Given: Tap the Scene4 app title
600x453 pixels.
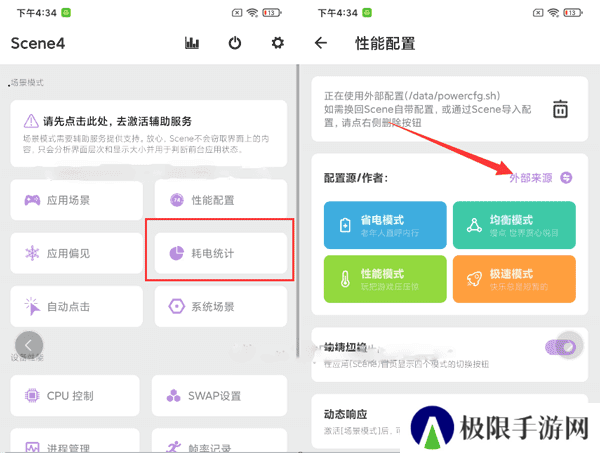Looking at the screenshot, I should [38, 43].
